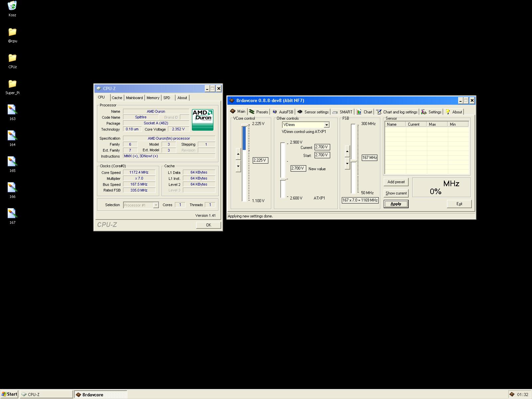Expand the Processor #1 selection dropdown
This screenshot has height=399, width=532.
[156, 205]
